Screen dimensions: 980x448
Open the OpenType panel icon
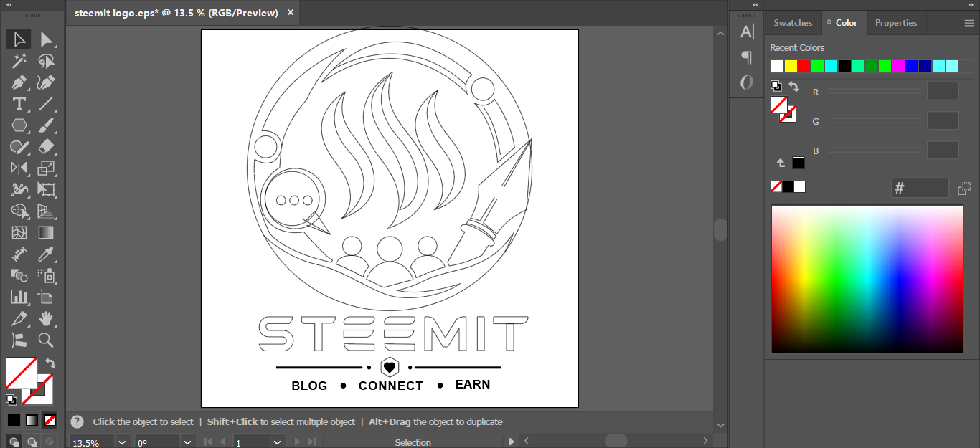(747, 82)
